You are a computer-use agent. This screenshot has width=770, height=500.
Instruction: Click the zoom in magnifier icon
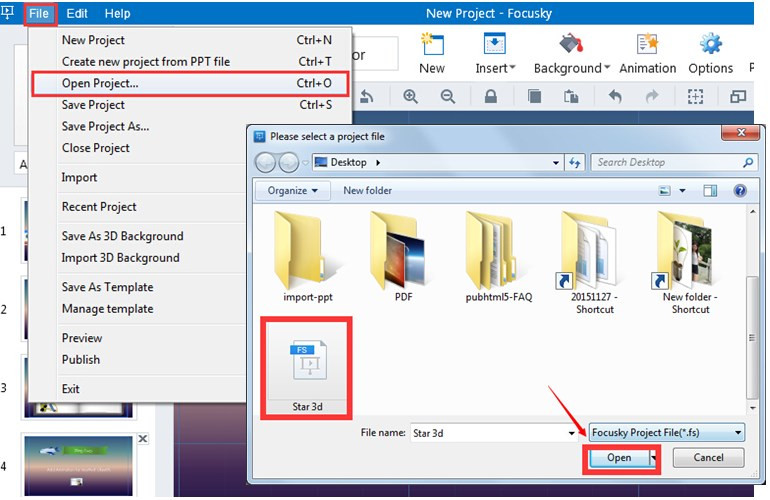[x=410, y=96]
